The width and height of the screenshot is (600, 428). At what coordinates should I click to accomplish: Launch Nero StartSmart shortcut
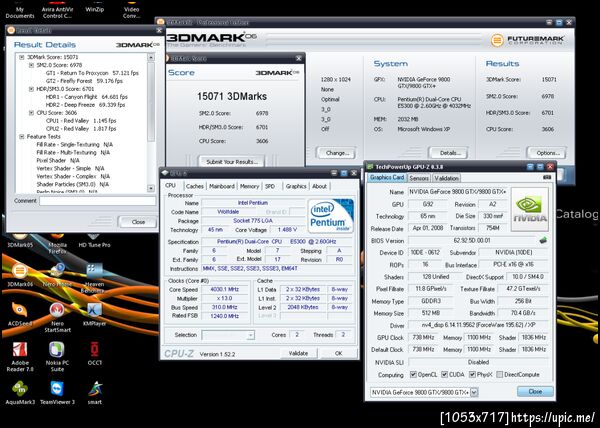pyautogui.click(x=57, y=317)
